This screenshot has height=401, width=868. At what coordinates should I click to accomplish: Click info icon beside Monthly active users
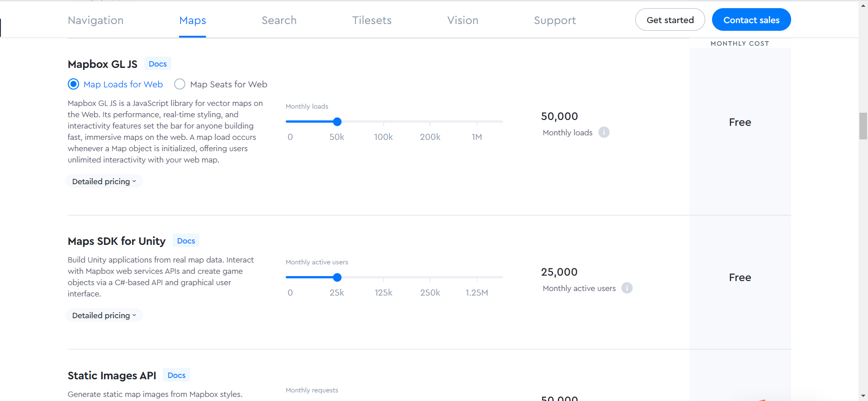coord(627,288)
